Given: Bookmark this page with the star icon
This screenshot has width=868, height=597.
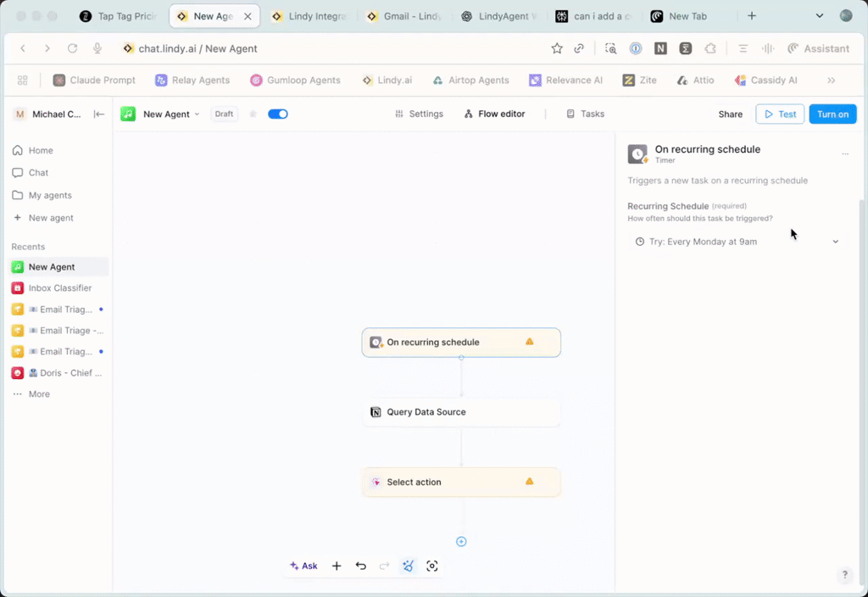Looking at the screenshot, I should pyautogui.click(x=557, y=48).
